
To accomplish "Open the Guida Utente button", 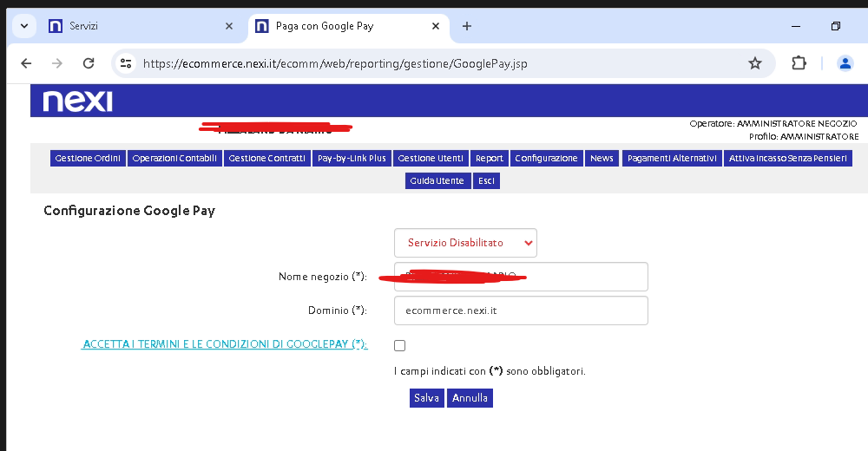I will [437, 181].
